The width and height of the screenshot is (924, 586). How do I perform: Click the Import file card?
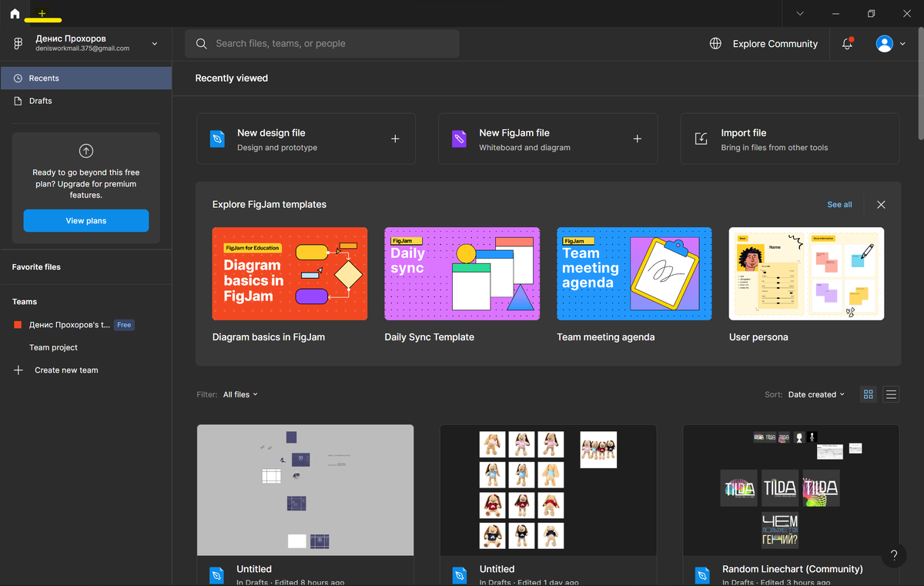[790, 139]
